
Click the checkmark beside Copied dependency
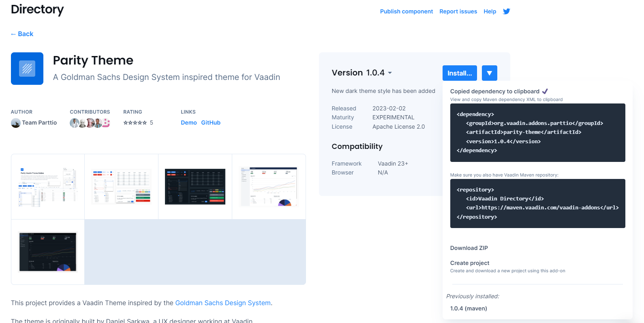tap(545, 91)
